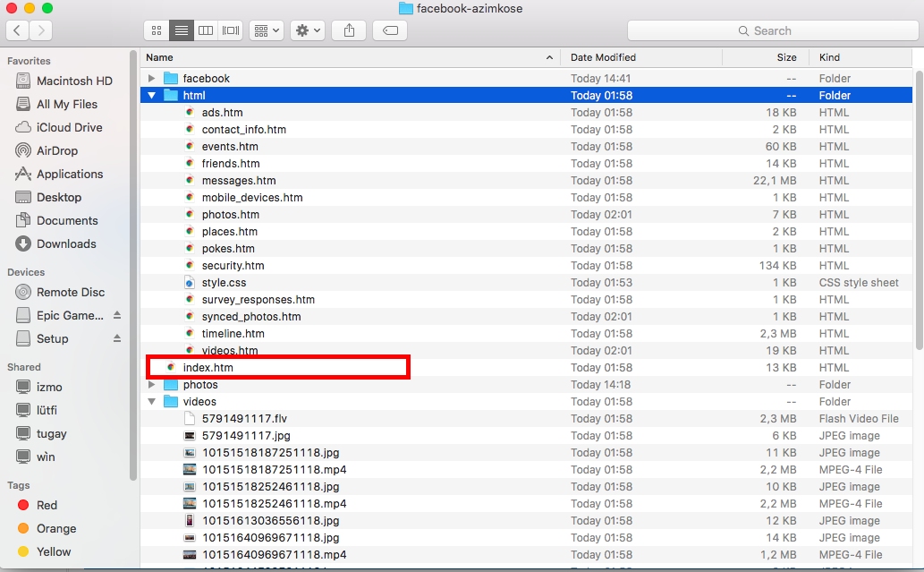Sort by the Name column header

point(350,57)
